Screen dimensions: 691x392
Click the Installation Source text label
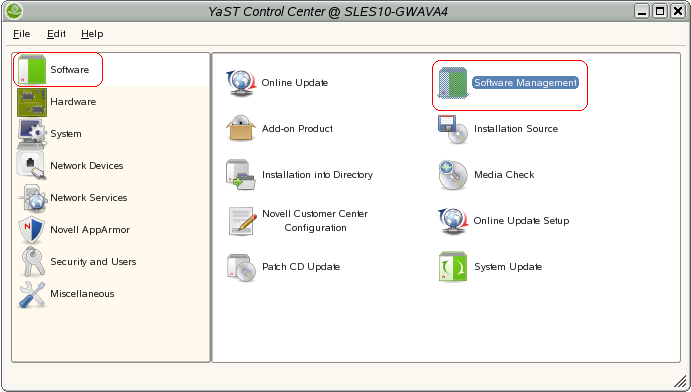pyautogui.click(x=516, y=129)
